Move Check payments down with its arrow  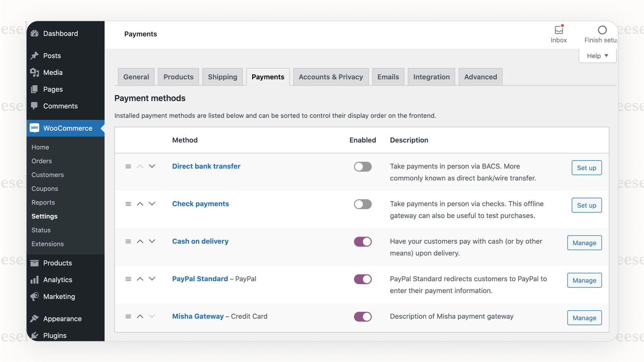152,204
